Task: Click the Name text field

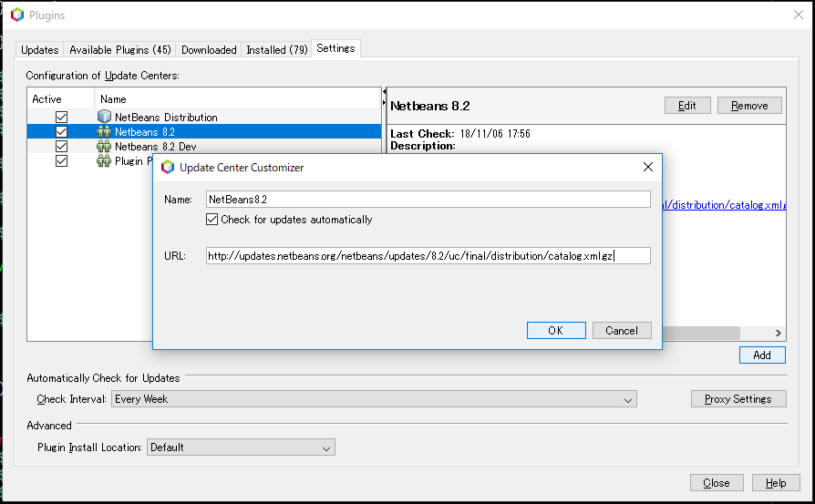Action: [x=428, y=199]
